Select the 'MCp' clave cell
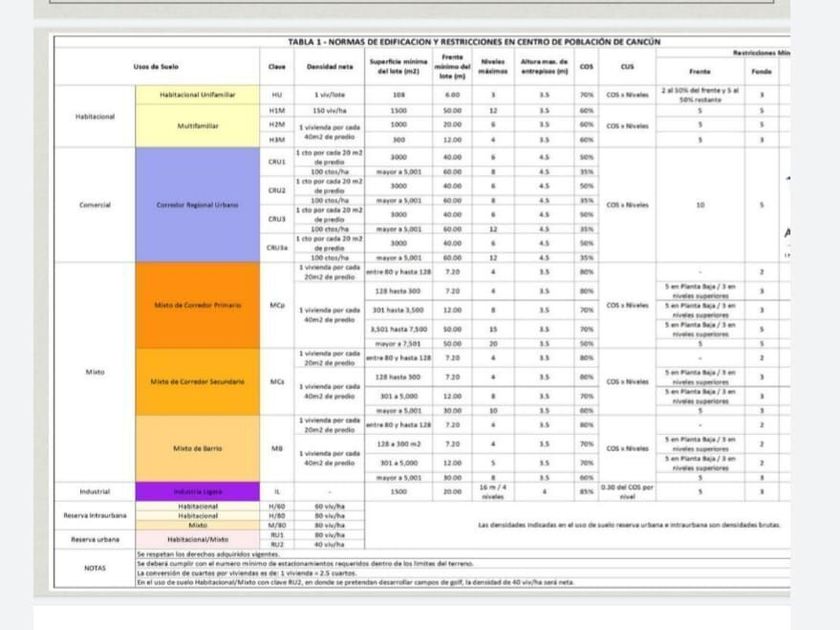The height and width of the screenshot is (630, 840). (276, 305)
